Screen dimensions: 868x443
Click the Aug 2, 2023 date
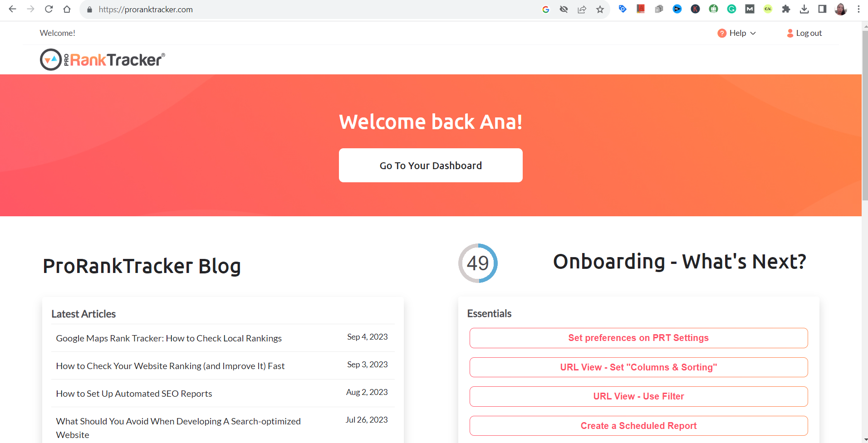[367, 392]
